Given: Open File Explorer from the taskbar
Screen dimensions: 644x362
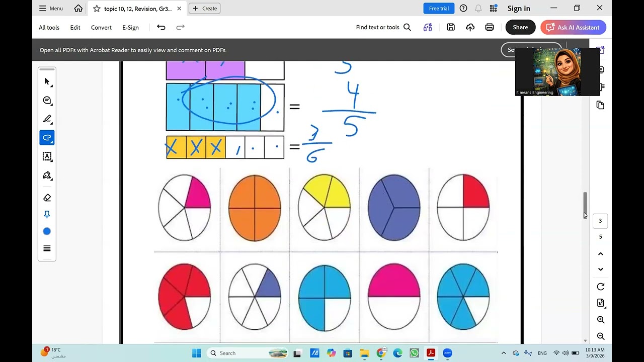Looking at the screenshot, I should [364, 353].
